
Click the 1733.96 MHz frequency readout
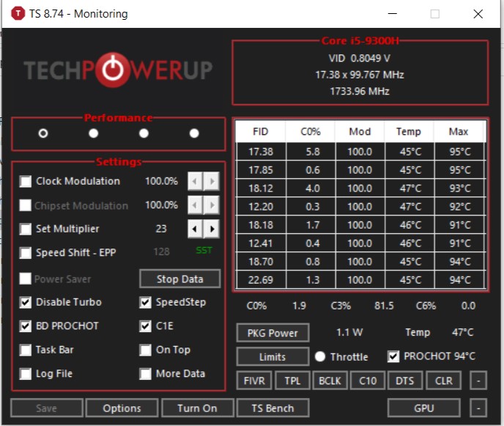coord(360,92)
